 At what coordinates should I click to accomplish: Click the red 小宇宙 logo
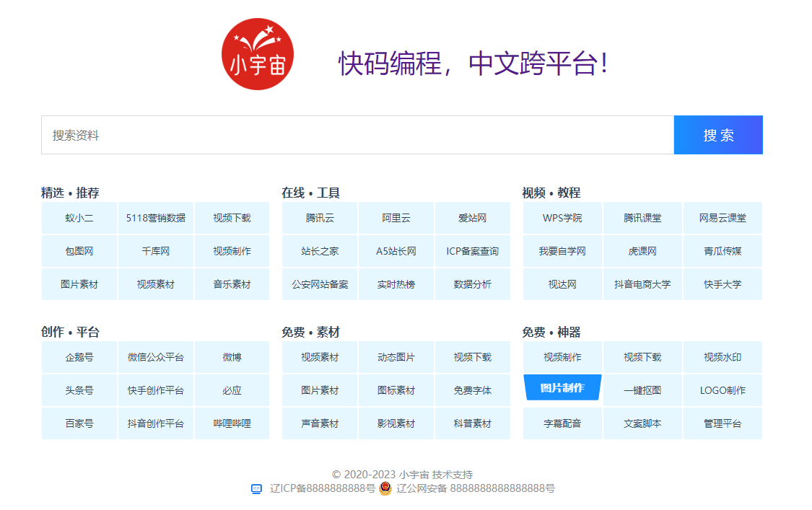tap(258, 54)
